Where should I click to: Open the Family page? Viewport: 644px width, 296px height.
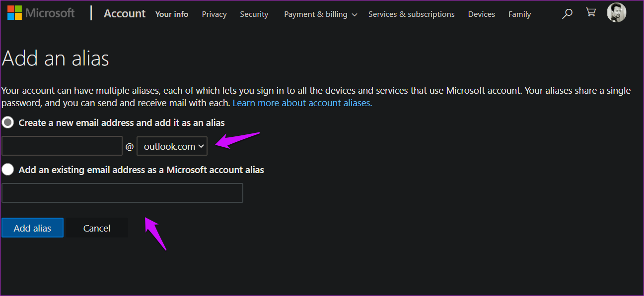pyautogui.click(x=519, y=14)
